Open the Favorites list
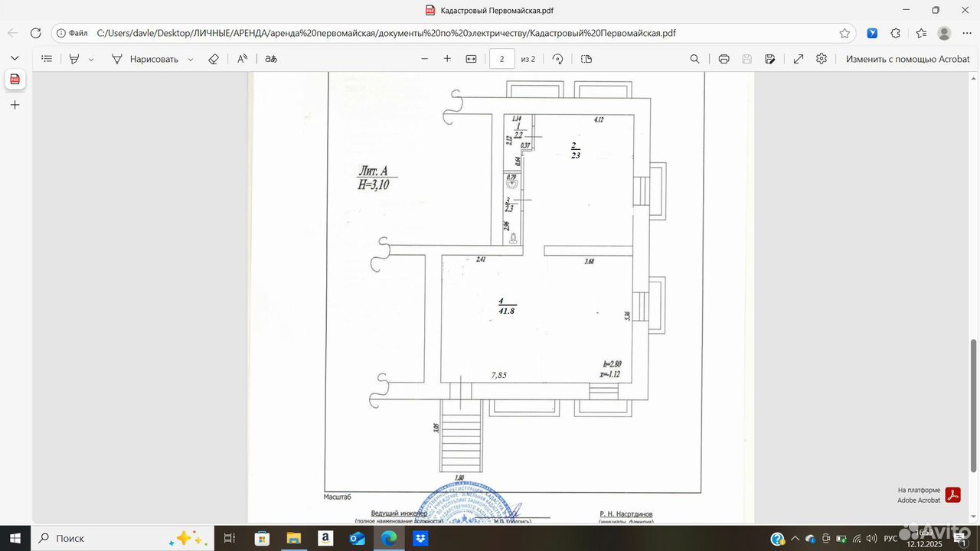Image resolution: width=980 pixels, height=551 pixels. tap(921, 33)
